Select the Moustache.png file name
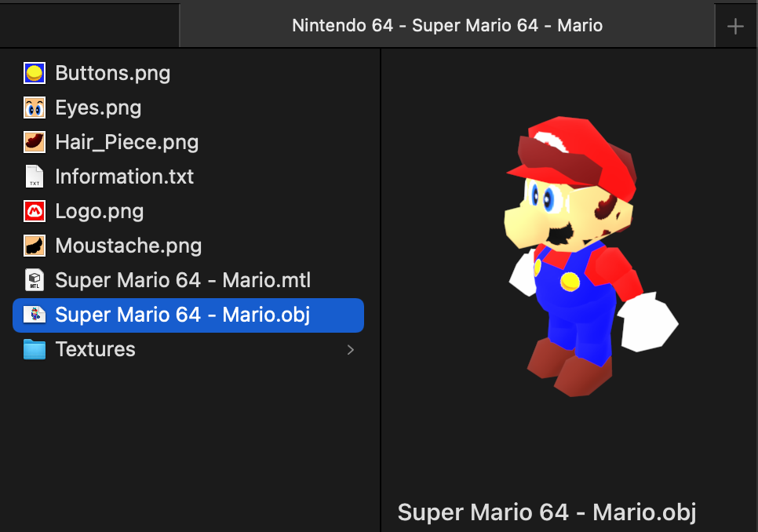758x532 pixels. 128,246
